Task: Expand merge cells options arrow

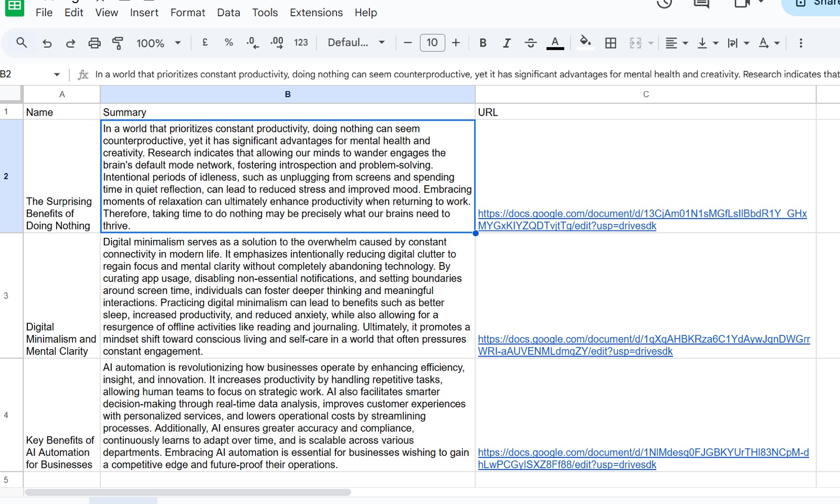Action: coord(650,43)
